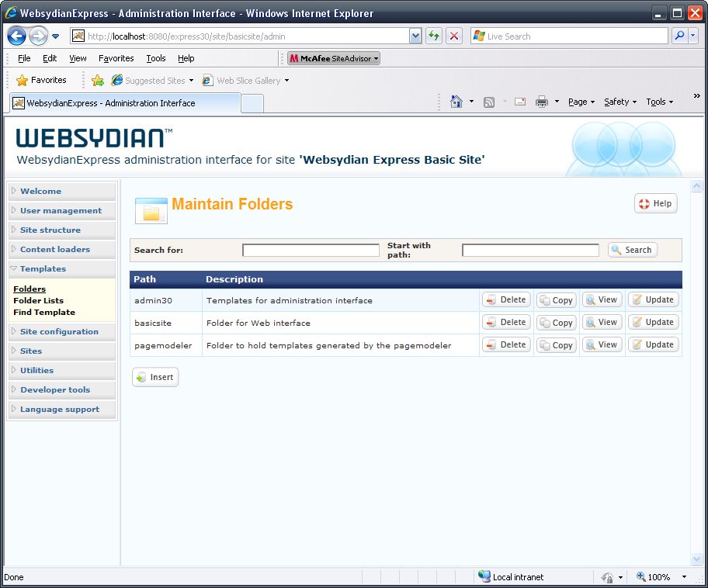This screenshot has height=588, width=708.
Task: Open the Find Template link
Action: (44, 313)
